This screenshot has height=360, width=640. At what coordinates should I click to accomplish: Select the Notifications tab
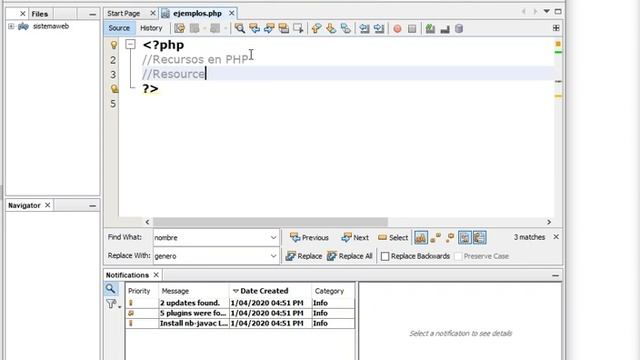[127, 275]
